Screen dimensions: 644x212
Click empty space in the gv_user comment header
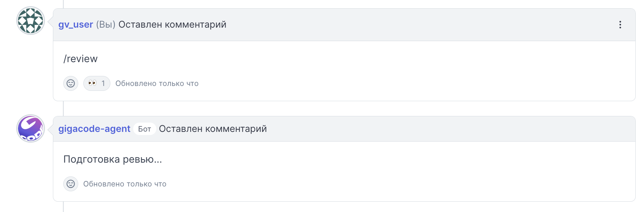[x=415, y=25]
